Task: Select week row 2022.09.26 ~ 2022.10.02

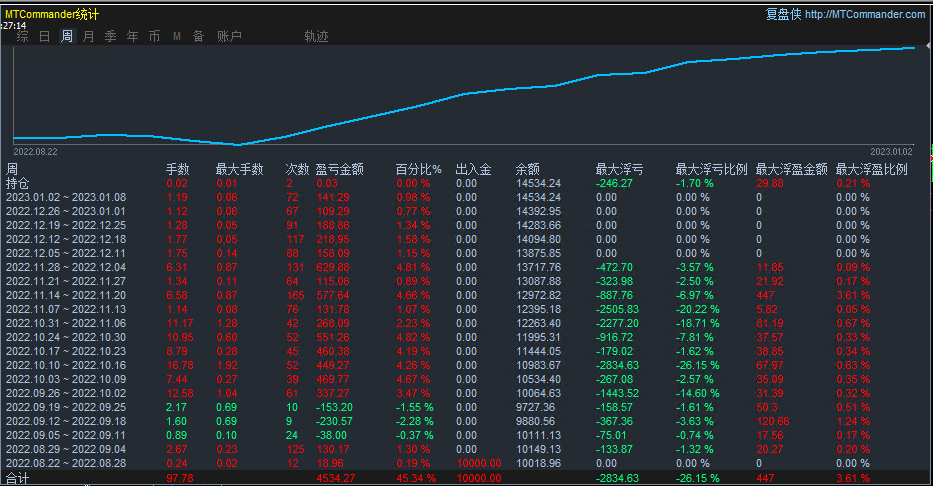Action: point(466,393)
